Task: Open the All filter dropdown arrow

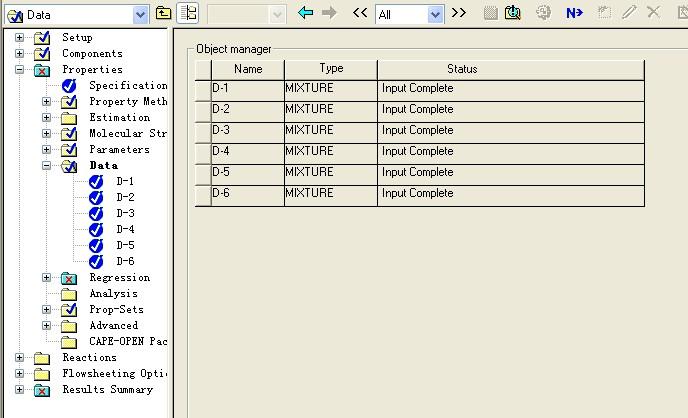Action: [x=435, y=15]
